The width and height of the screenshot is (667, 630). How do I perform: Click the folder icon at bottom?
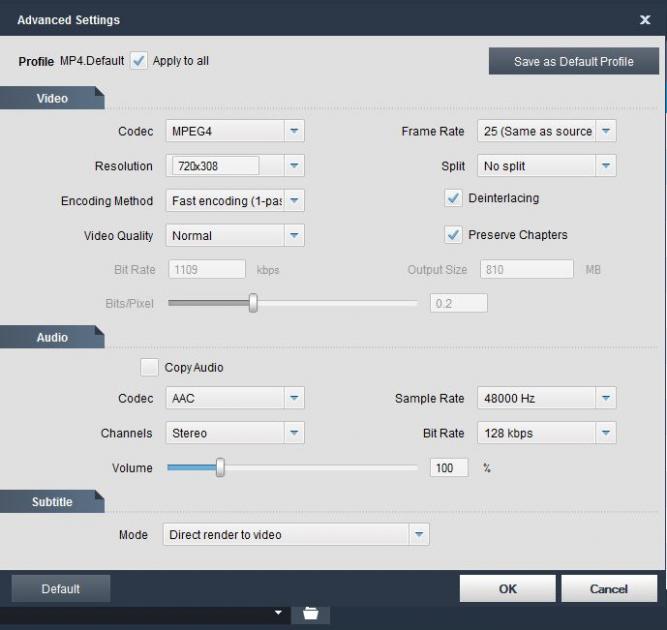point(310,612)
